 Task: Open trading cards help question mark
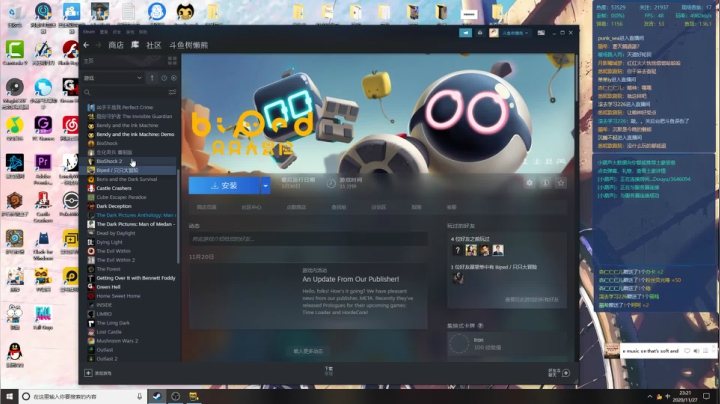coord(480,325)
